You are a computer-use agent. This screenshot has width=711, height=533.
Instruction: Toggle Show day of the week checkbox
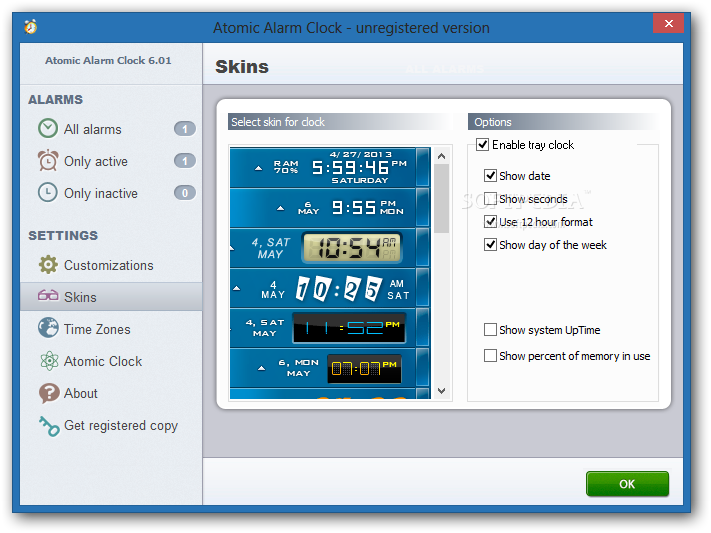coord(490,245)
